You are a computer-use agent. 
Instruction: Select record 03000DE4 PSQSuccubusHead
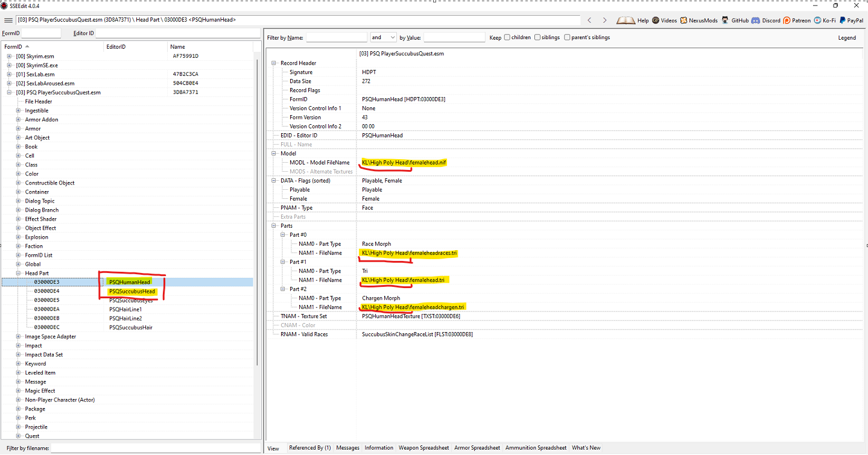(x=127, y=291)
